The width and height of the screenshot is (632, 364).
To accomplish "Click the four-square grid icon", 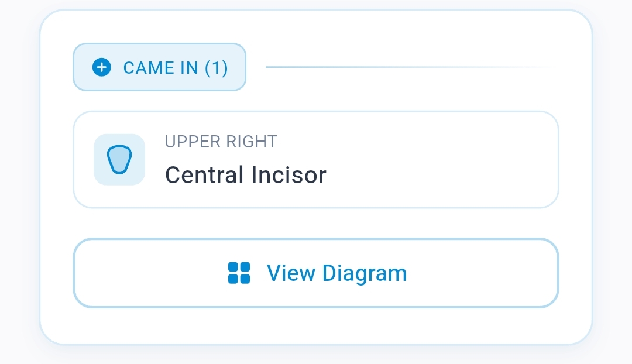I will click(239, 273).
